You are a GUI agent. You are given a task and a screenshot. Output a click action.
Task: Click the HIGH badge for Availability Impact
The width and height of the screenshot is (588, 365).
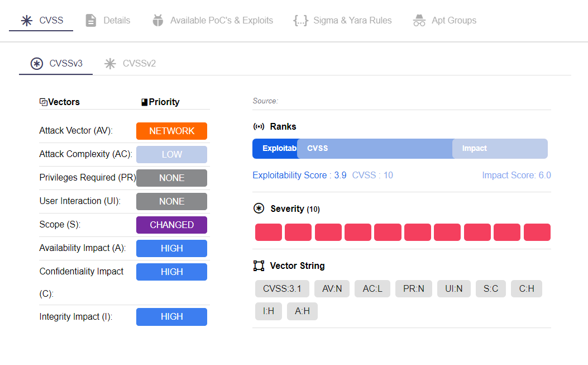point(172,248)
